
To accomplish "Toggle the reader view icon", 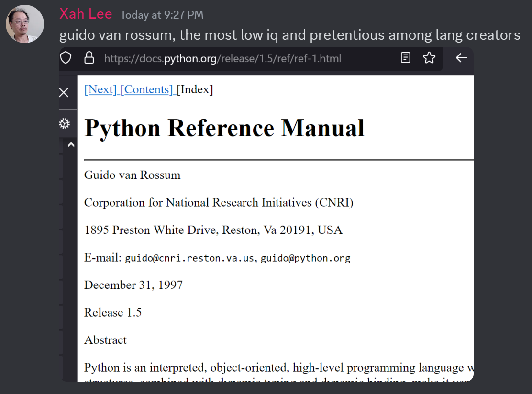I will 405,58.
